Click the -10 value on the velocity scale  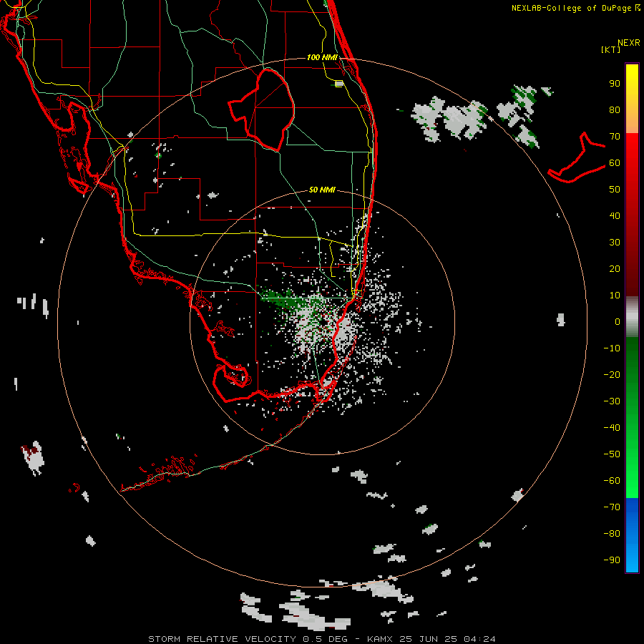[612, 348]
